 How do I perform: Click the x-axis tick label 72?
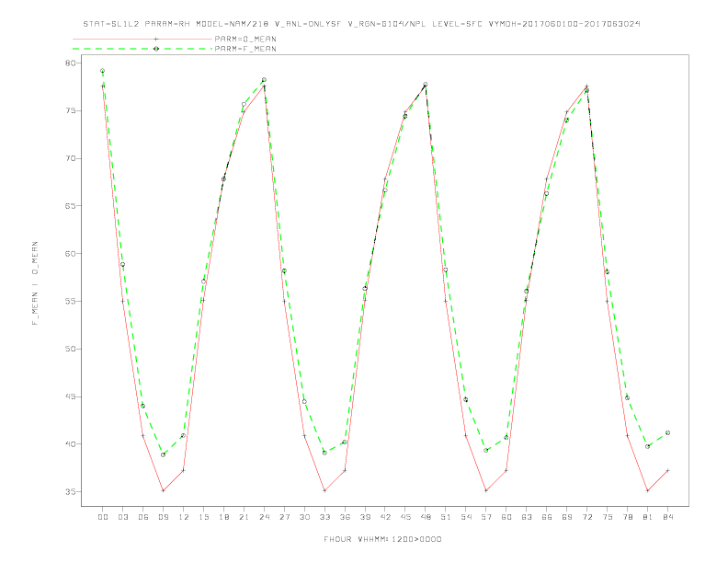point(587,517)
